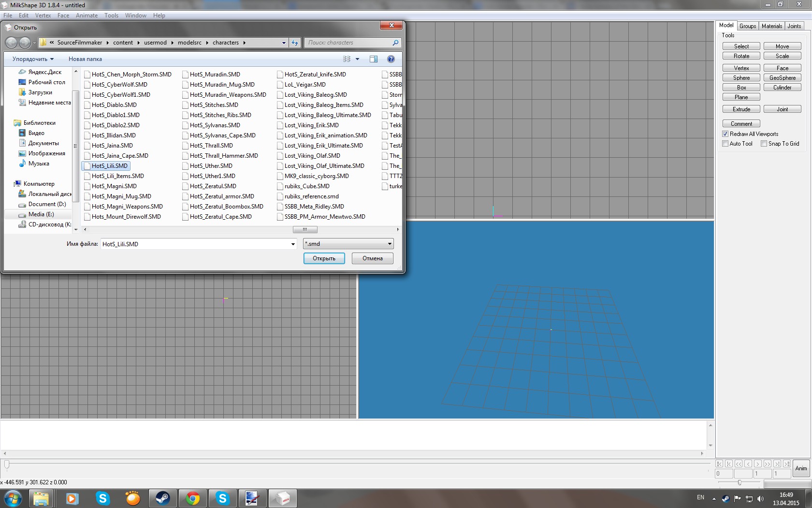Click the Joint tool button
Image resolution: width=812 pixels, height=508 pixels.
click(783, 109)
